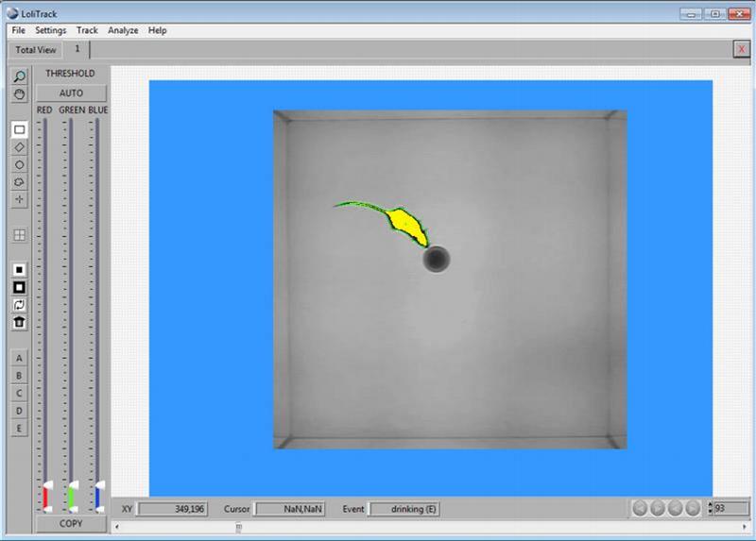Click the trash bin delete icon

tap(19, 322)
